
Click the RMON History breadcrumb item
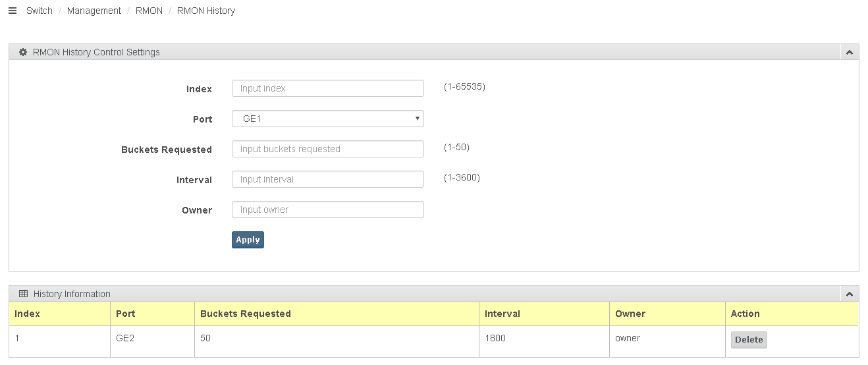point(206,11)
